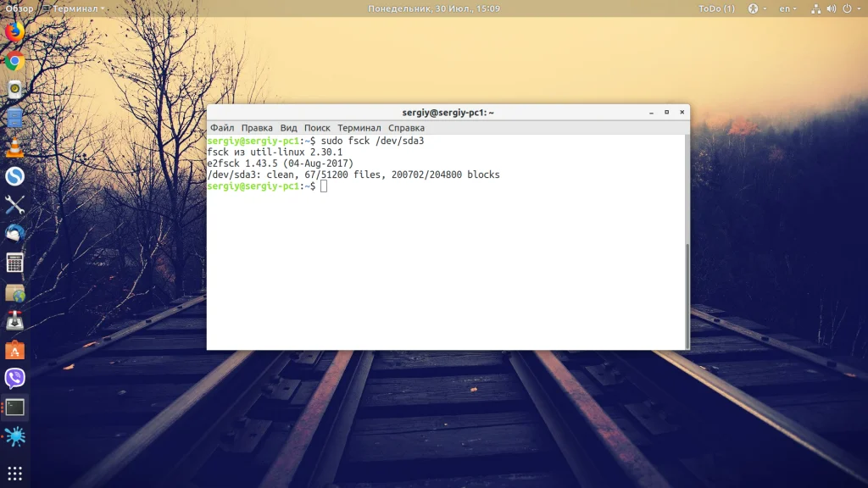868x488 pixels.
Task: Open the network status icon
Action: 815,8
